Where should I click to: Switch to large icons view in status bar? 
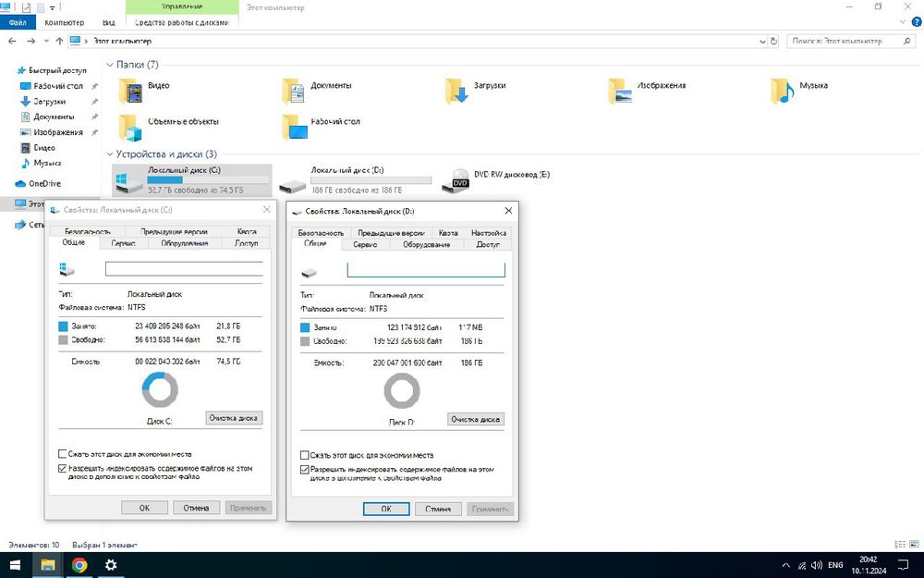point(913,545)
